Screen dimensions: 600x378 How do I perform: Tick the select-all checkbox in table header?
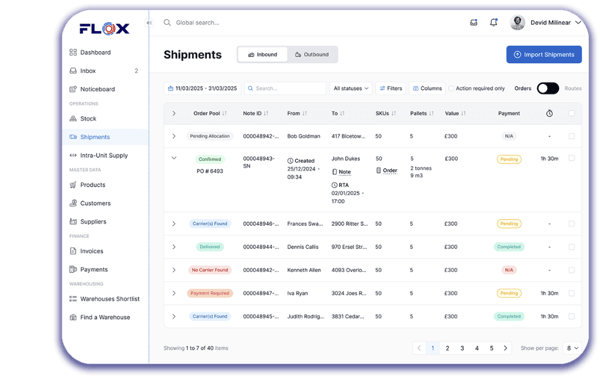571,113
